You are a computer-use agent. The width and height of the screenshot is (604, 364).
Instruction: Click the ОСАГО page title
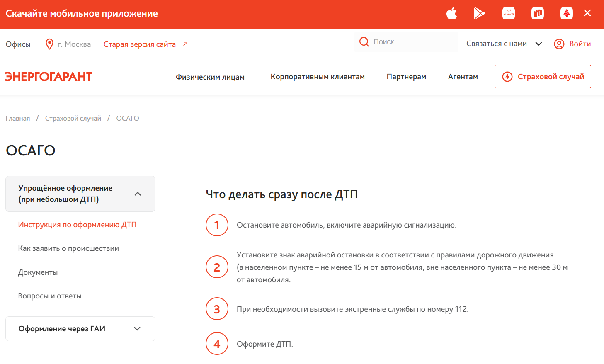(31, 150)
